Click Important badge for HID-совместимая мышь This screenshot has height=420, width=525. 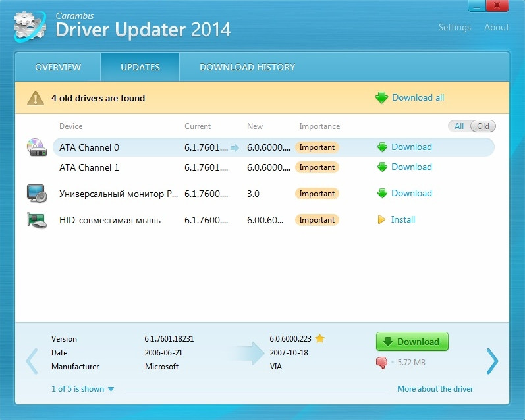317,220
